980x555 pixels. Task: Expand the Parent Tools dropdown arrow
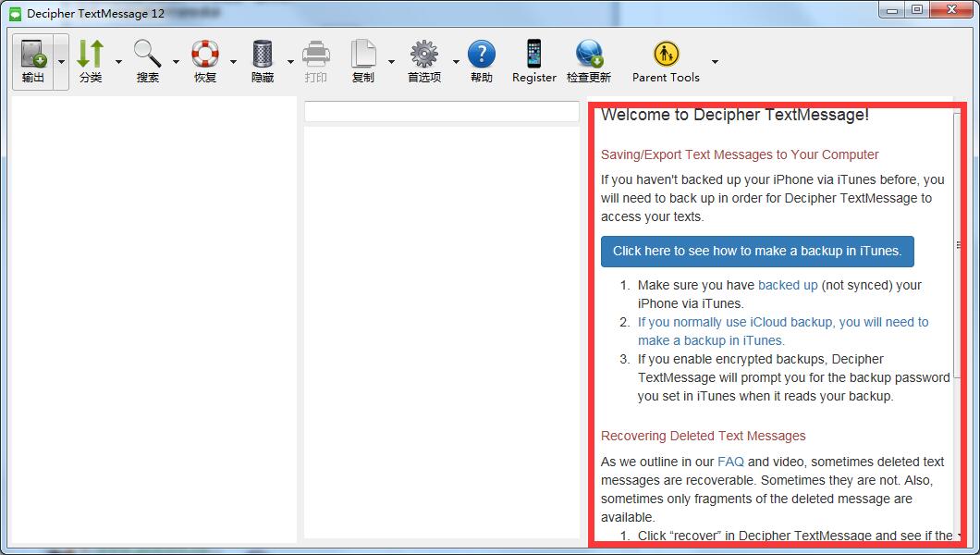click(715, 62)
